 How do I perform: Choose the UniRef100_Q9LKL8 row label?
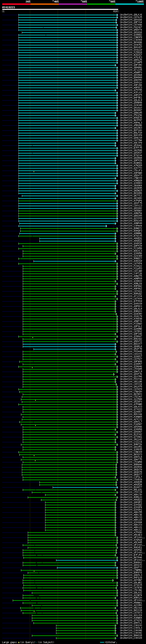131,309
